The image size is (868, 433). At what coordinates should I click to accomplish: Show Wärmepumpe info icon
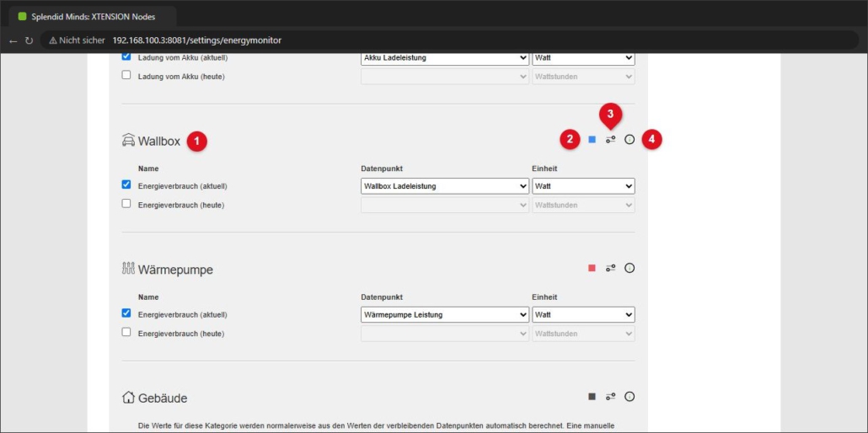tap(630, 268)
